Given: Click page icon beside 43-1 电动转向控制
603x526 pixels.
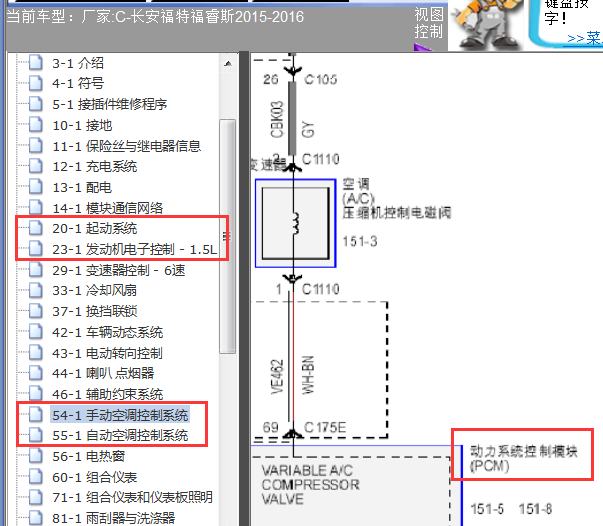Looking at the screenshot, I should pos(36,353).
